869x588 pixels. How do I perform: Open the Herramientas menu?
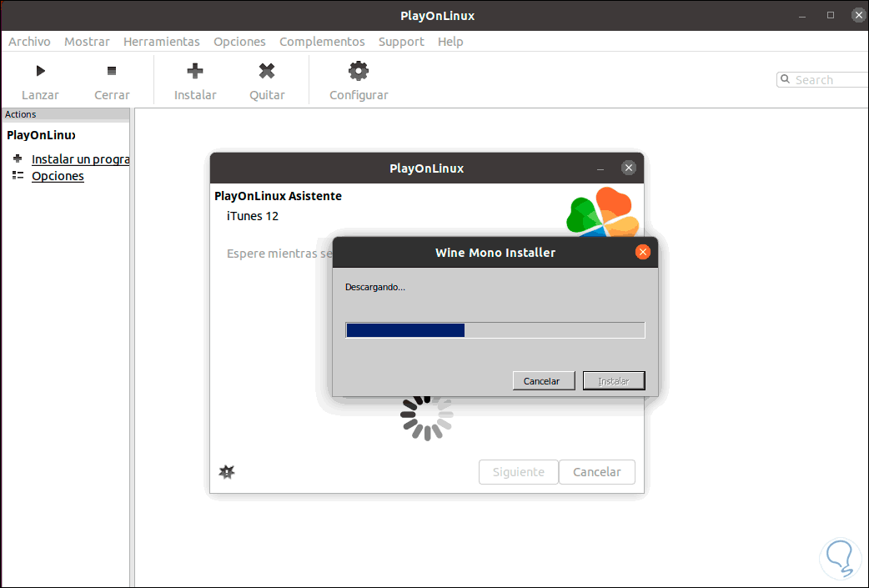click(x=161, y=42)
